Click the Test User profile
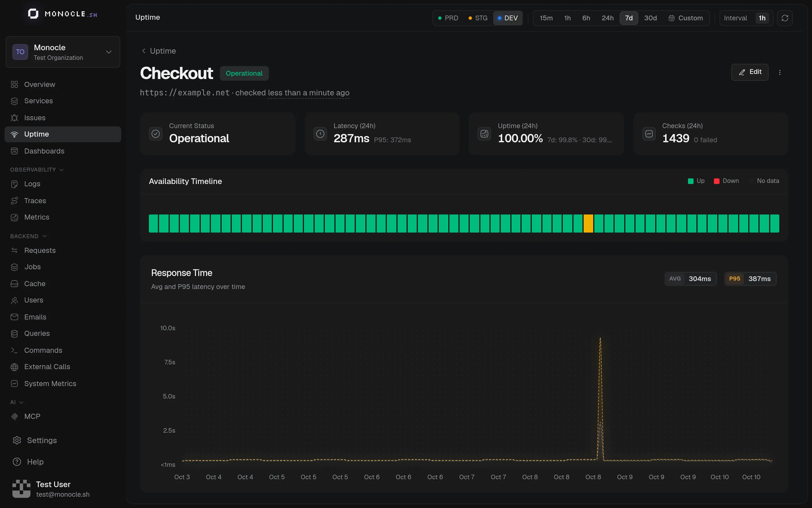Viewport: 812px width, 508px height. tap(63, 489)
